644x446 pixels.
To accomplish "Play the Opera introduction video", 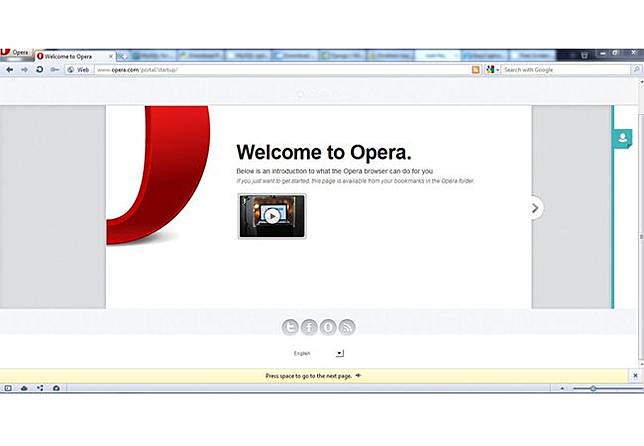I will pyautogui.click(x=272, y=215).
